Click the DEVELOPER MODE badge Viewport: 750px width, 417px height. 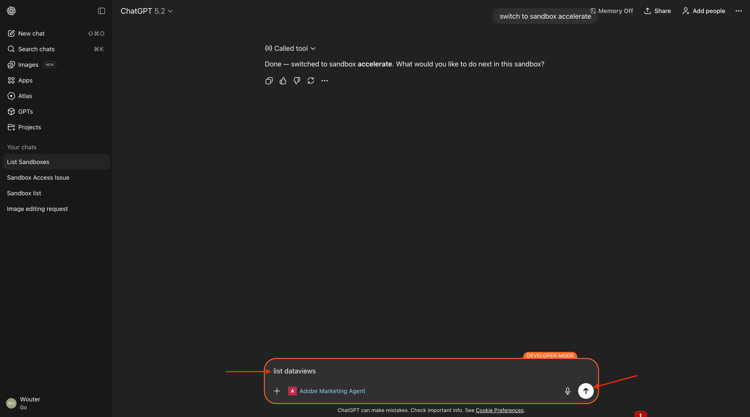point(550,356)
